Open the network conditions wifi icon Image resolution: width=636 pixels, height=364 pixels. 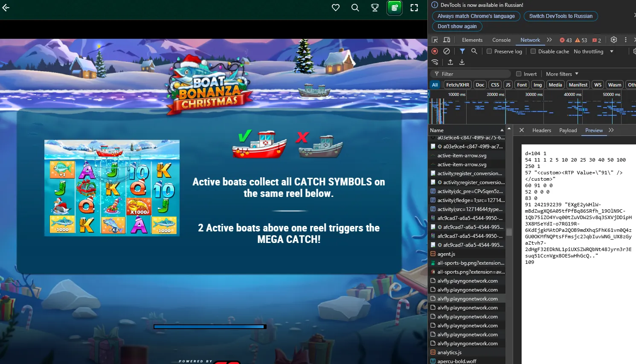pyautogui.click(x=435, y=62)
